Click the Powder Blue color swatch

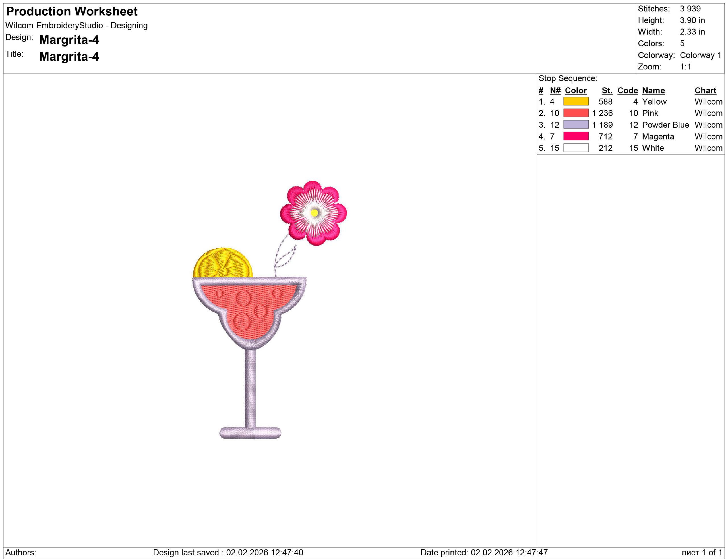[x=576, y=125]
